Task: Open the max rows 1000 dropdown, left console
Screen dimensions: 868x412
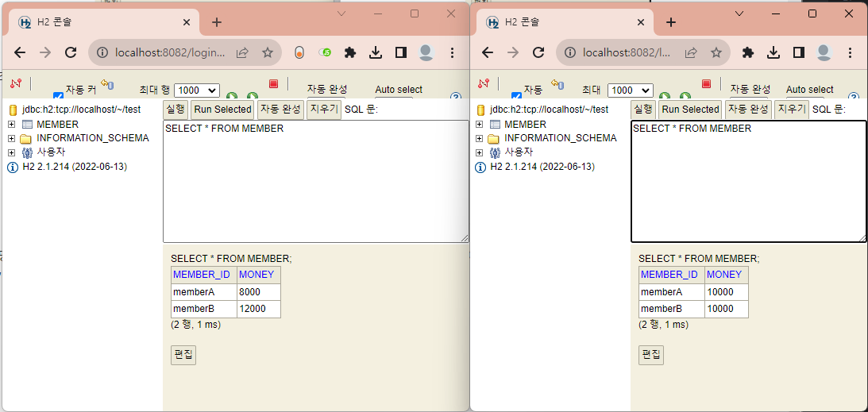Action: [197, 90]
